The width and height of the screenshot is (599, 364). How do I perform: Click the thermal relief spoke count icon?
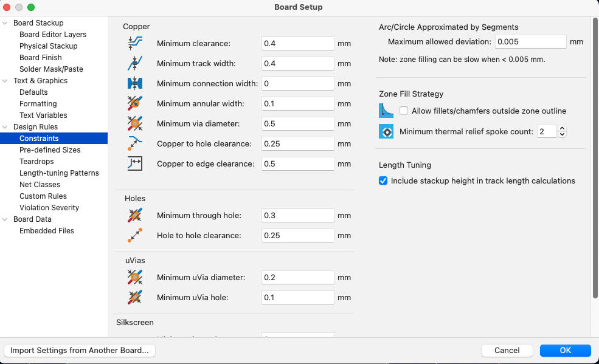point(386,132)
